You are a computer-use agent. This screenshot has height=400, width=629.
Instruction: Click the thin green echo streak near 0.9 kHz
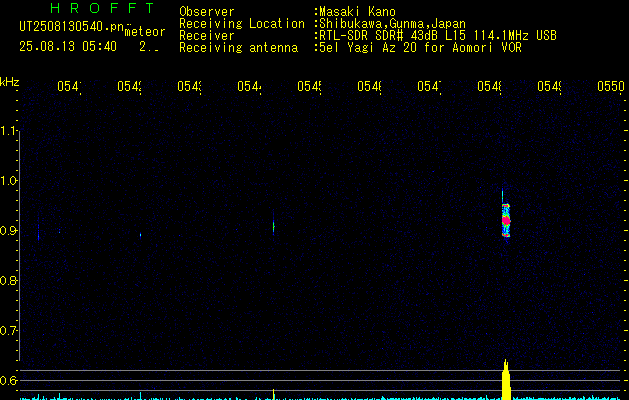tap(274, 226)
